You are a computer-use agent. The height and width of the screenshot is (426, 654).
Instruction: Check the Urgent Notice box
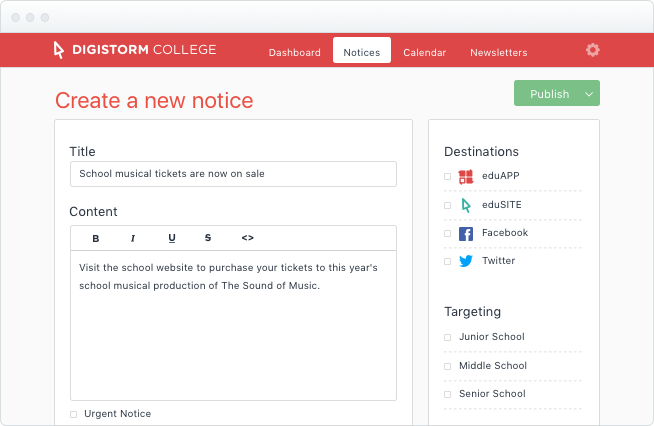click(x=73, y=414)
